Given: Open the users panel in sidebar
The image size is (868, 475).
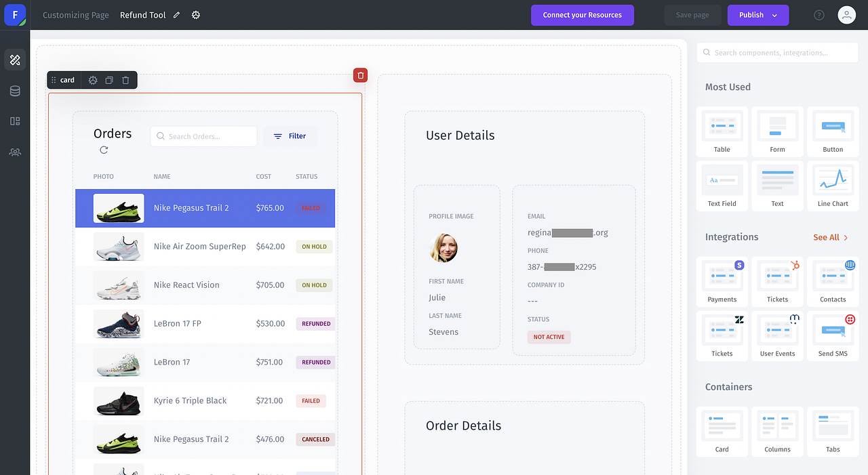Looking at the screenshot, I should tap(15, 152).
